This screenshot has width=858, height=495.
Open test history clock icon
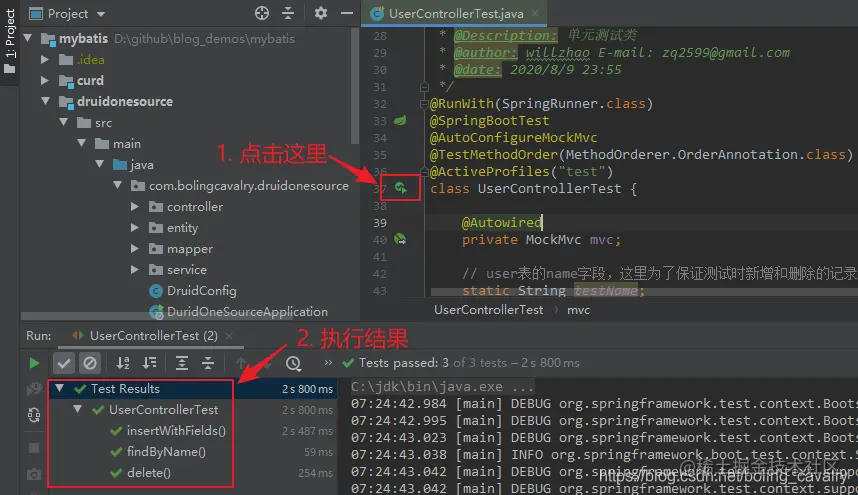tap(293, 363)
